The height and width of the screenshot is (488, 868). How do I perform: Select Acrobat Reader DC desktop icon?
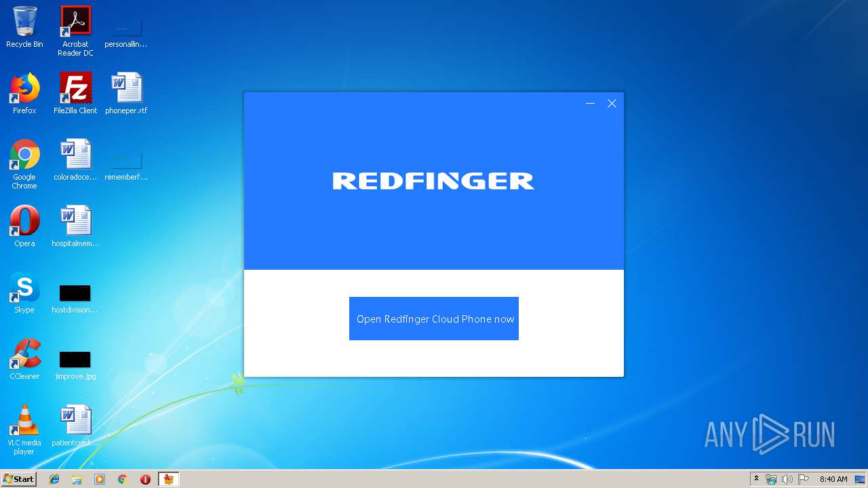pyautogui.click(x=75, y=31)
